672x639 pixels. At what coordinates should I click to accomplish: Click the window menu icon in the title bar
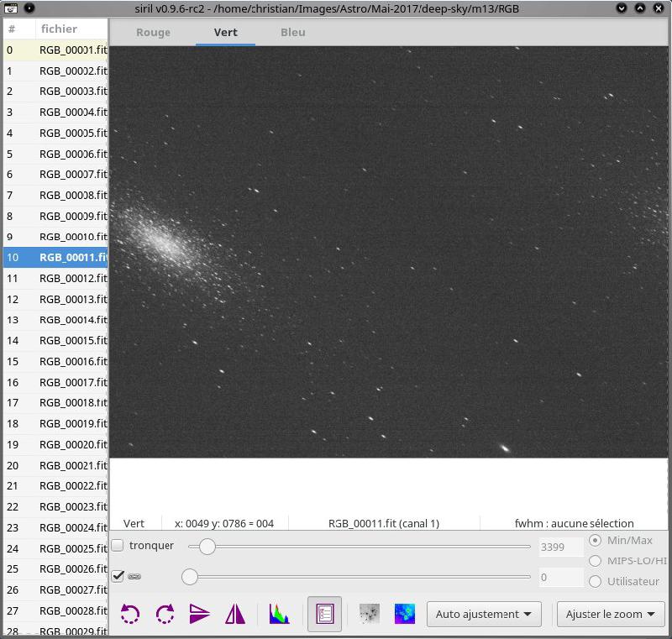point(11,8)
